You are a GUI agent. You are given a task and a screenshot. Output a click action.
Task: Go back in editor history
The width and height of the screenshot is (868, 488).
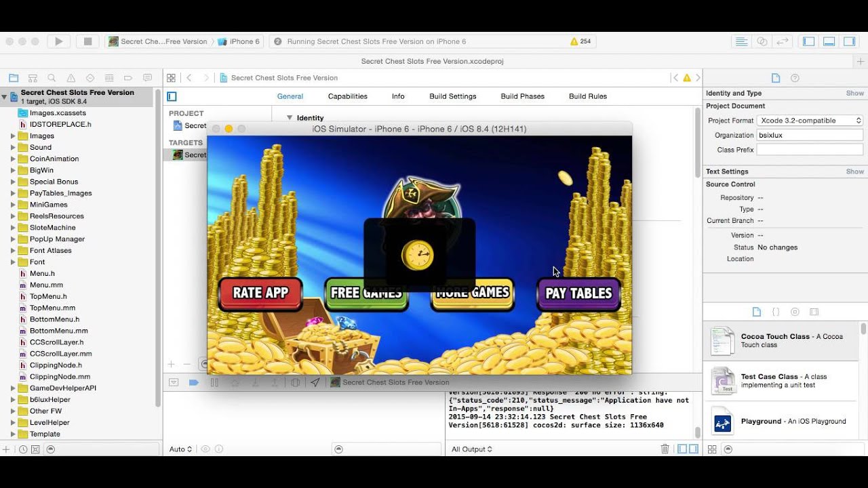[x=189, y=78]
